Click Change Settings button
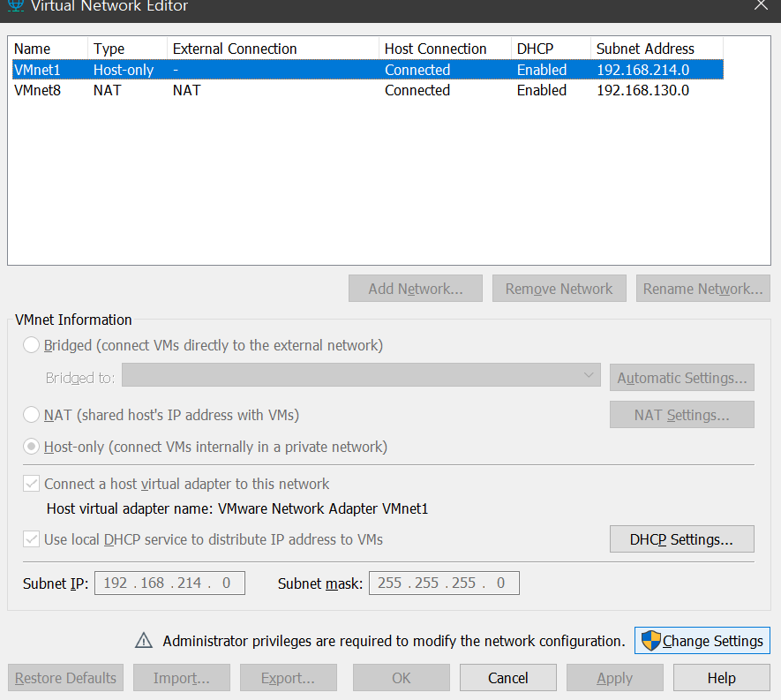Screen dimensions: 781x700 pyautogui.click(x=702, y=641)
